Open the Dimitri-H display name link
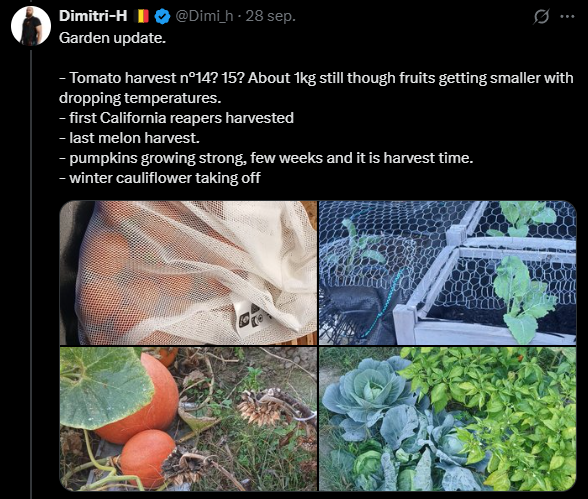 tap(93, 16)
